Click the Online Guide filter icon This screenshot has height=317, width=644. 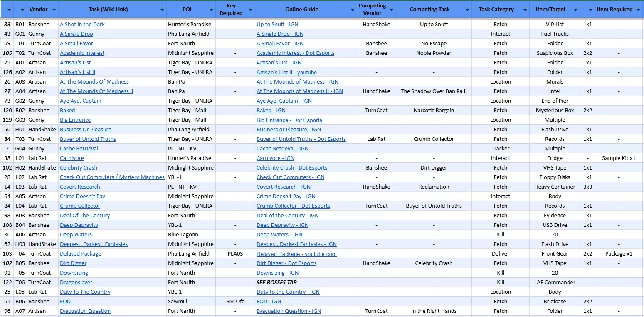(353, 9)
